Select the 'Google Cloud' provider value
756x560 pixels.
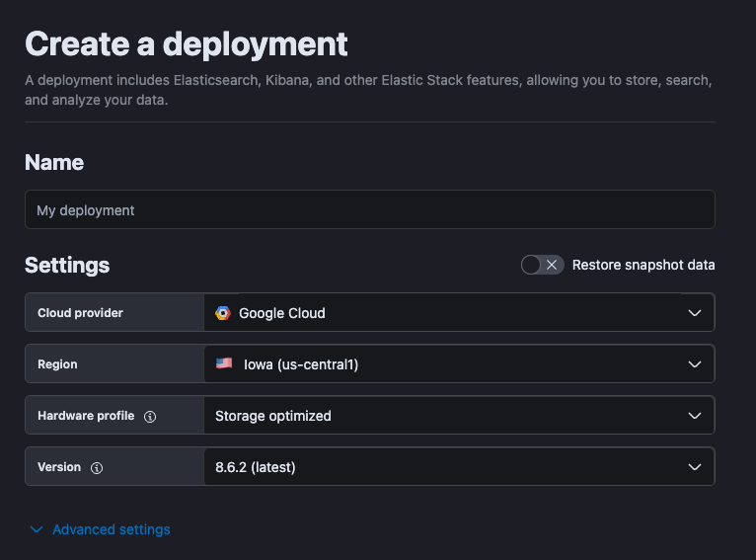pos(281,313)
